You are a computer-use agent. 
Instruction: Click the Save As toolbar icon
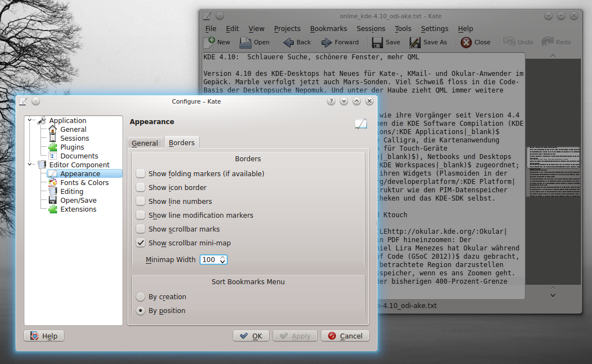pos(415,42)
